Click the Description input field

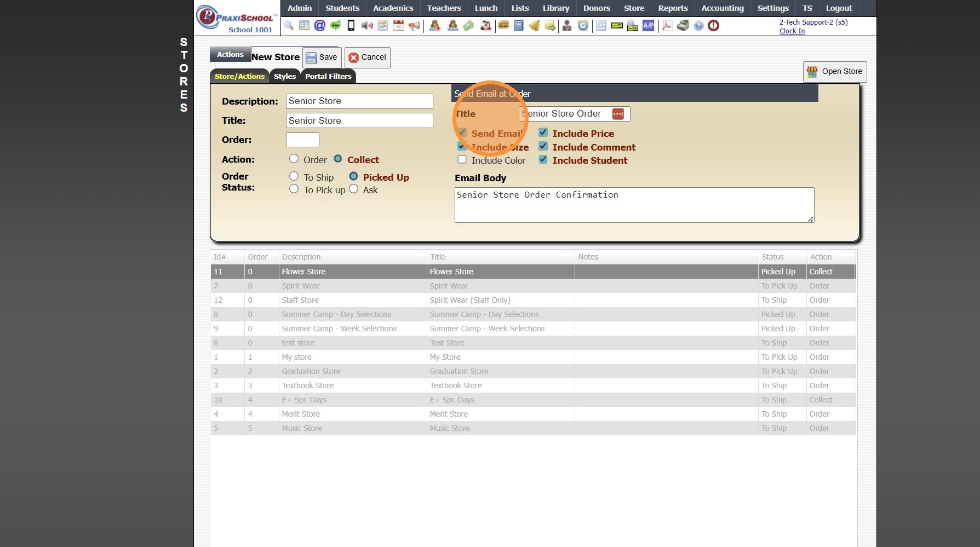point(359,101)
